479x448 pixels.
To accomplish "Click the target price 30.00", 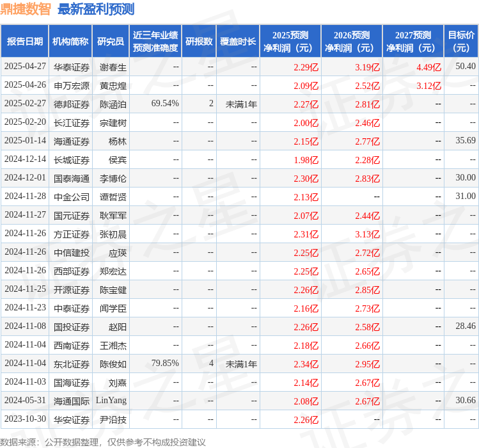I will 466,178.
